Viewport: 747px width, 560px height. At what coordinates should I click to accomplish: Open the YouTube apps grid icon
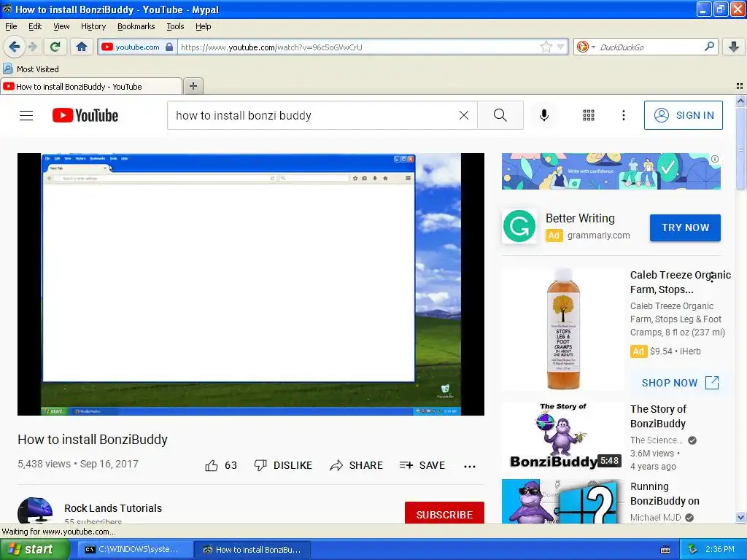click(x=589, y=115)
